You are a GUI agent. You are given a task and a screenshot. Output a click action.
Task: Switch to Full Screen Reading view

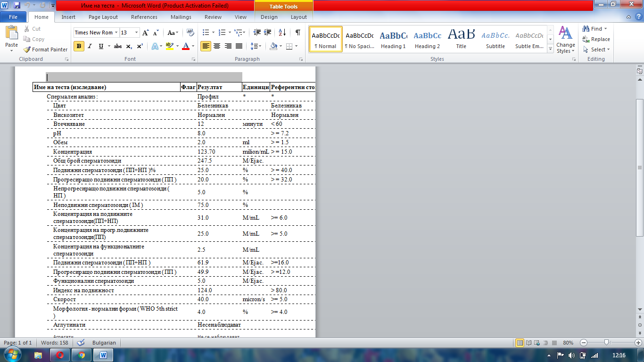[x=528, y=343]
